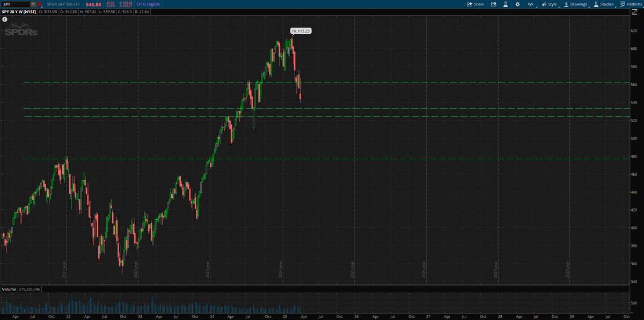Click the Hi: 613.23 price bubble

tap(301, 31)
